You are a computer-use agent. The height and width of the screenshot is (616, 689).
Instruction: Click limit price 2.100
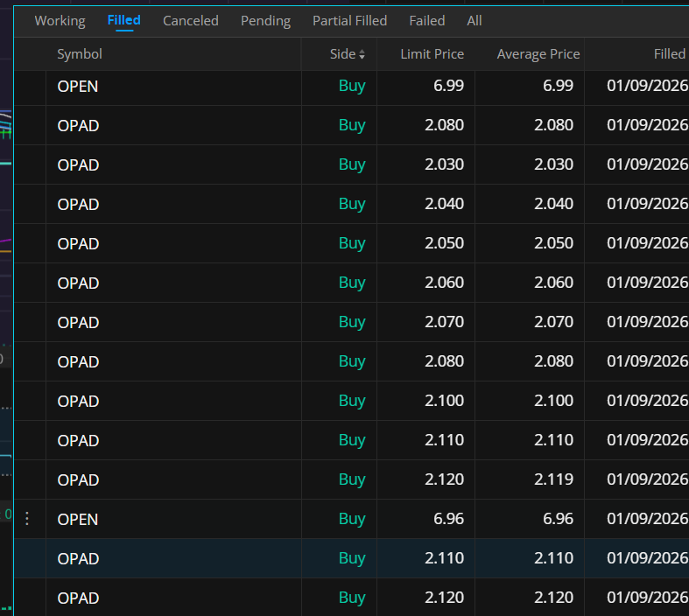(x=444, y=401)
